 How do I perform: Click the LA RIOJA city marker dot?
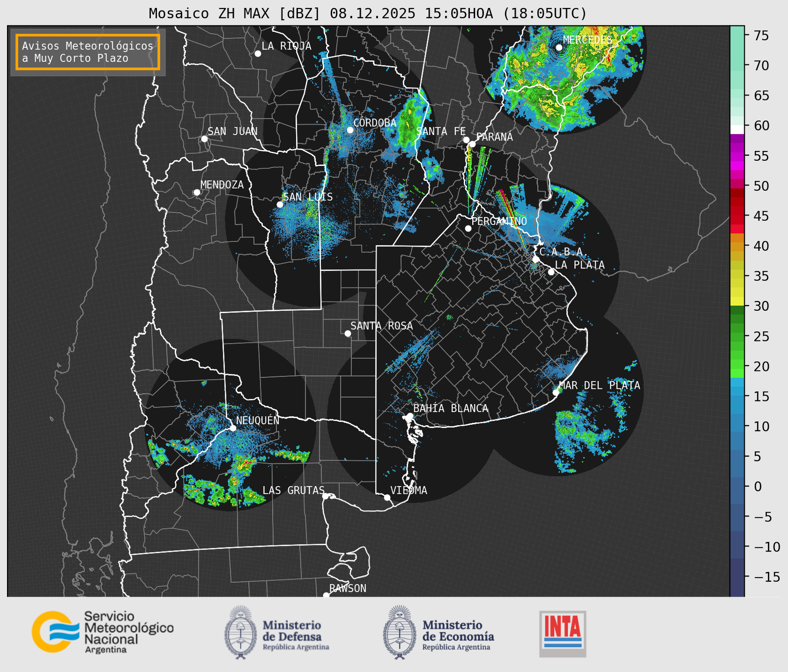258,54
